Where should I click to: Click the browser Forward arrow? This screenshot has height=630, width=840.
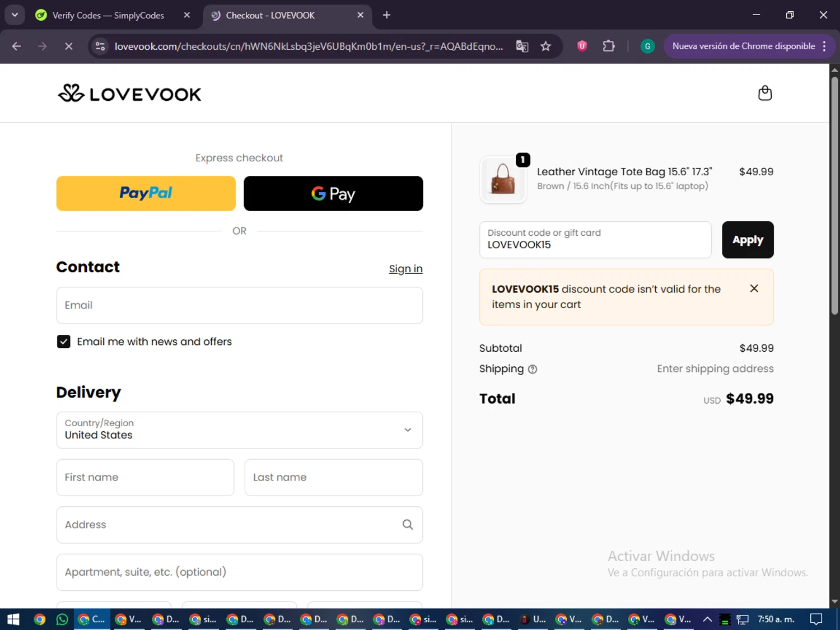tap(43, 46)
